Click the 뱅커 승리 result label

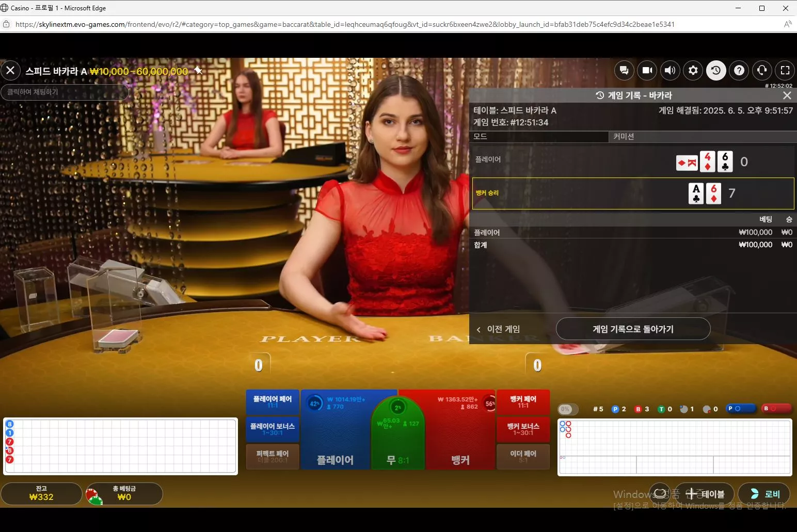tap(487, 193)
